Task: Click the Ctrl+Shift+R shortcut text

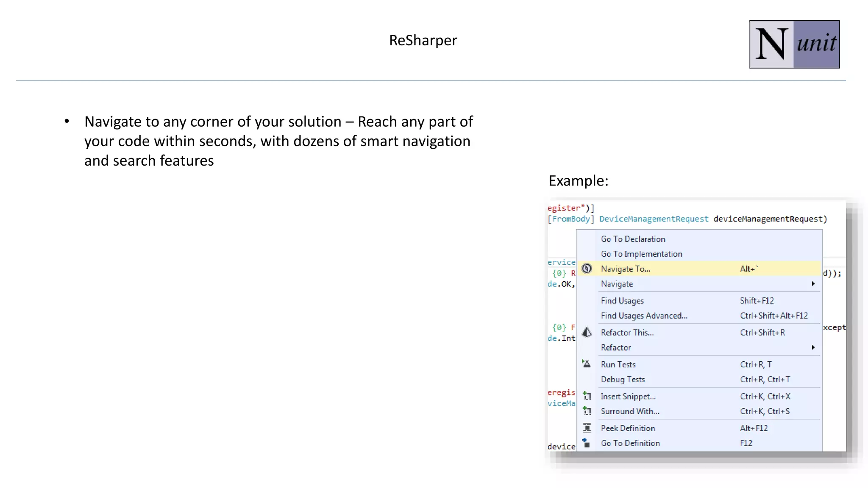Action: (x=762, y=333)
